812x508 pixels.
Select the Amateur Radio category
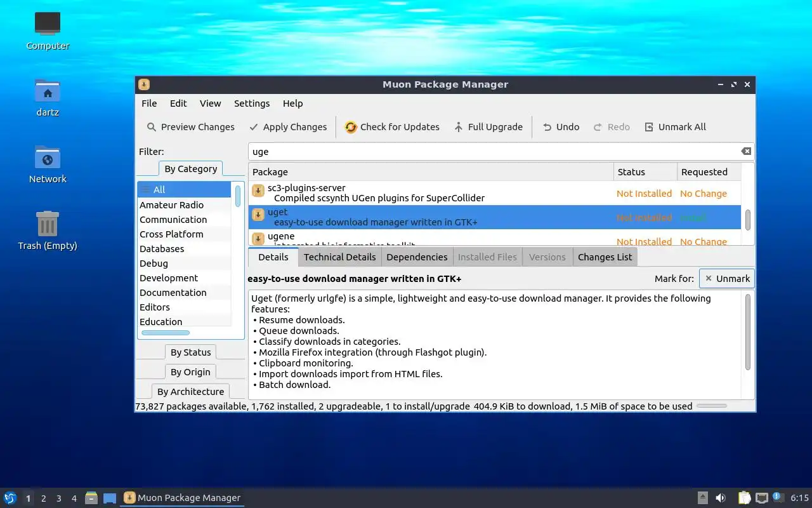pyautogui.click(x=184, y=205)
